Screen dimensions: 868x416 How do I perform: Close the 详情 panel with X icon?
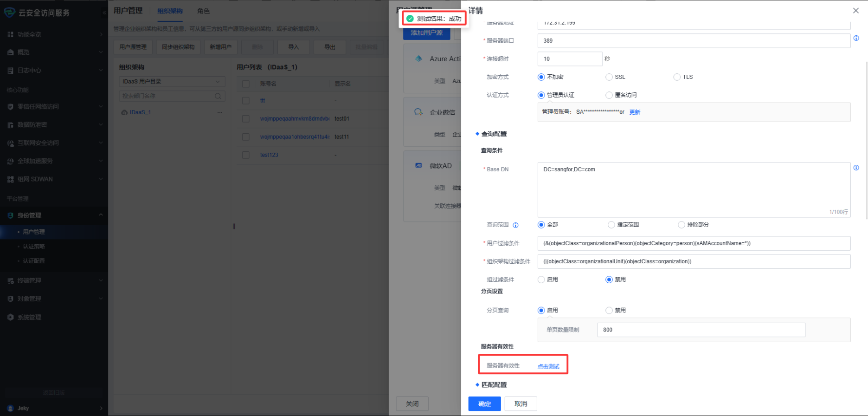[x=855, y=11]
